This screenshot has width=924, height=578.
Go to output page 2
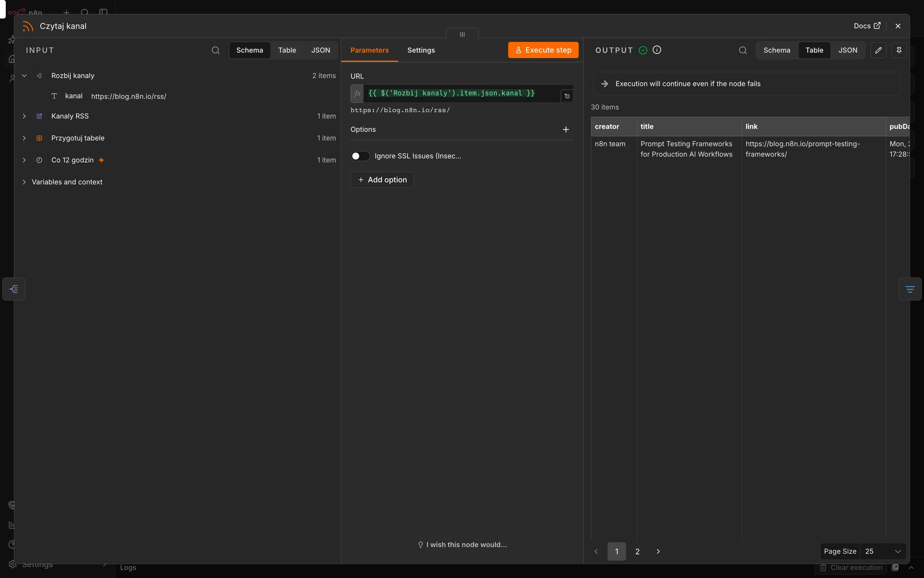[637, 551]
